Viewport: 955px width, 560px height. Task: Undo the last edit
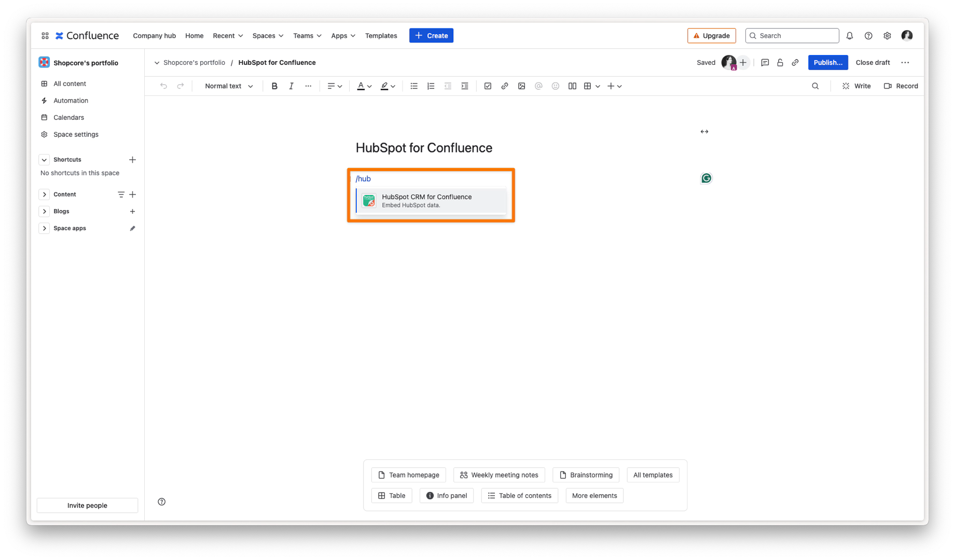pyautogui.click(x=163, y=86)
